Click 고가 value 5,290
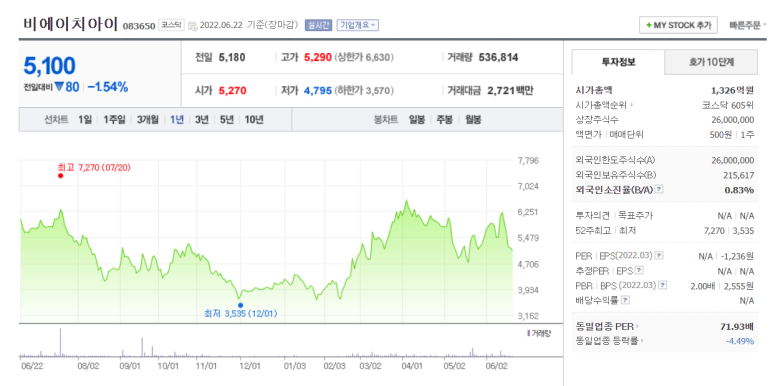Viewport: 773px width, 386px height. [318, 58]
